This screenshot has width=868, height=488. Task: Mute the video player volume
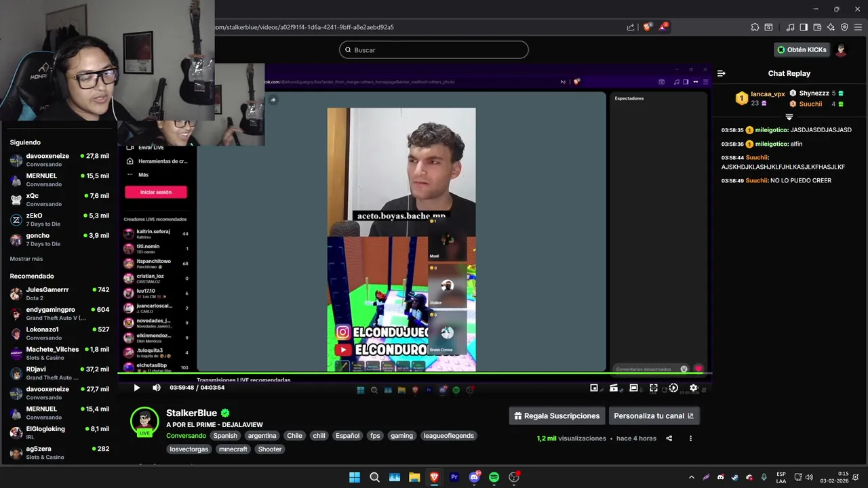157,388
